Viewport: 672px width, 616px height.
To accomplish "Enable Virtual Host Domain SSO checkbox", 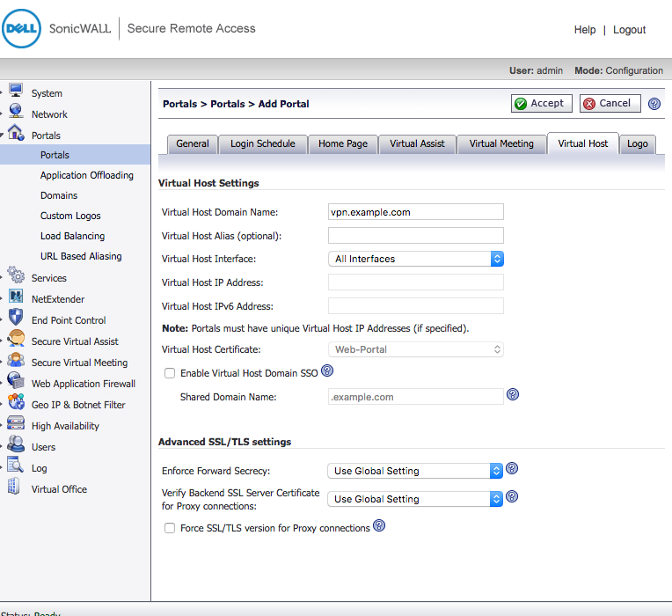I will [x=170, y=373].
